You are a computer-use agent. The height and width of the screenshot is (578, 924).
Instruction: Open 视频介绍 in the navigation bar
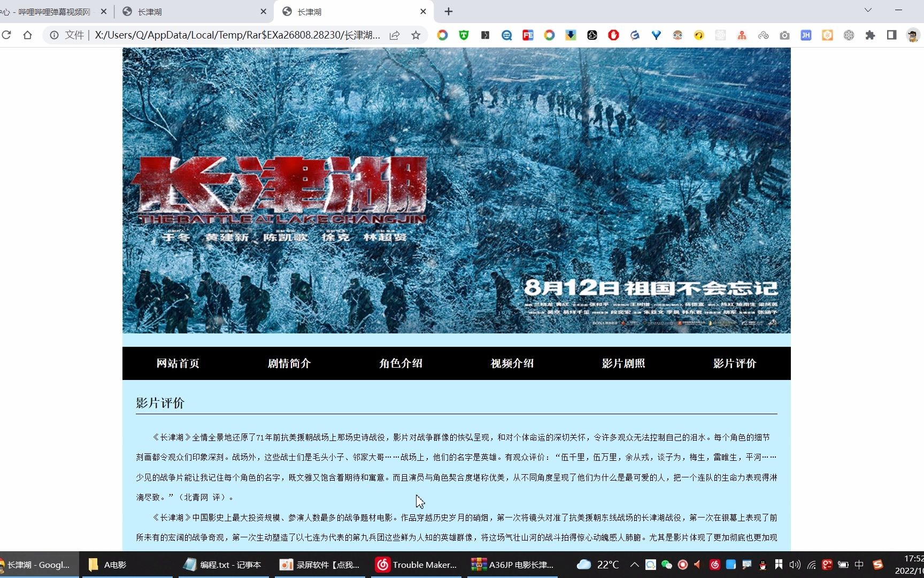(x=512, y=363)
